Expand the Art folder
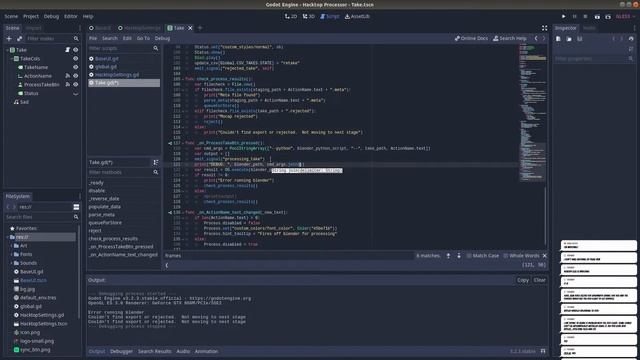This screenshot has width=640, height=360. tap(11, 246)
